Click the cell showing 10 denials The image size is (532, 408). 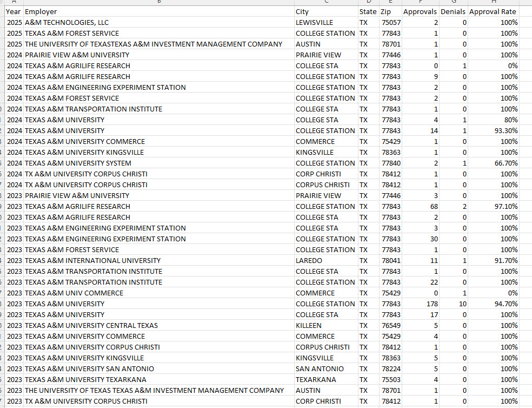click(x=462, y=304)
